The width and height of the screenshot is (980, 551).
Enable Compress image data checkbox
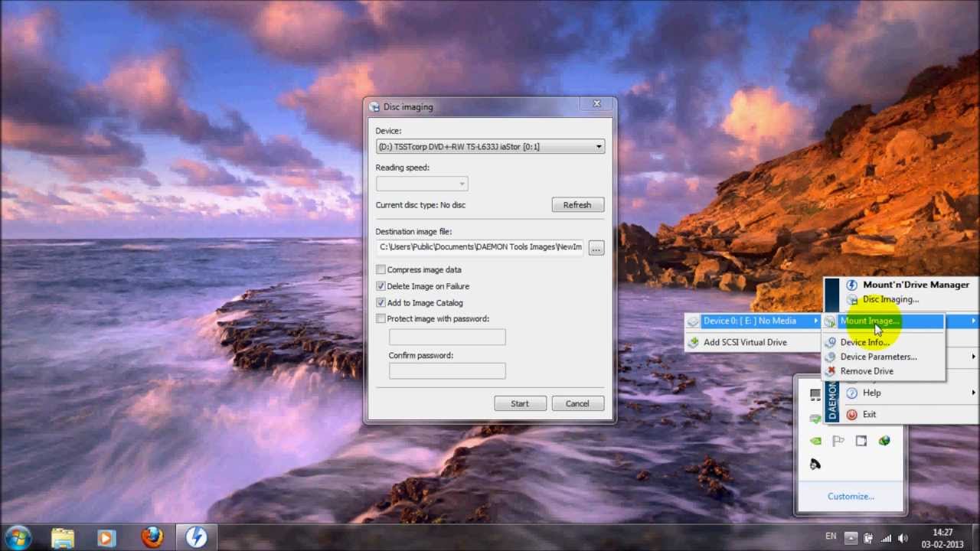pos(381,269)
